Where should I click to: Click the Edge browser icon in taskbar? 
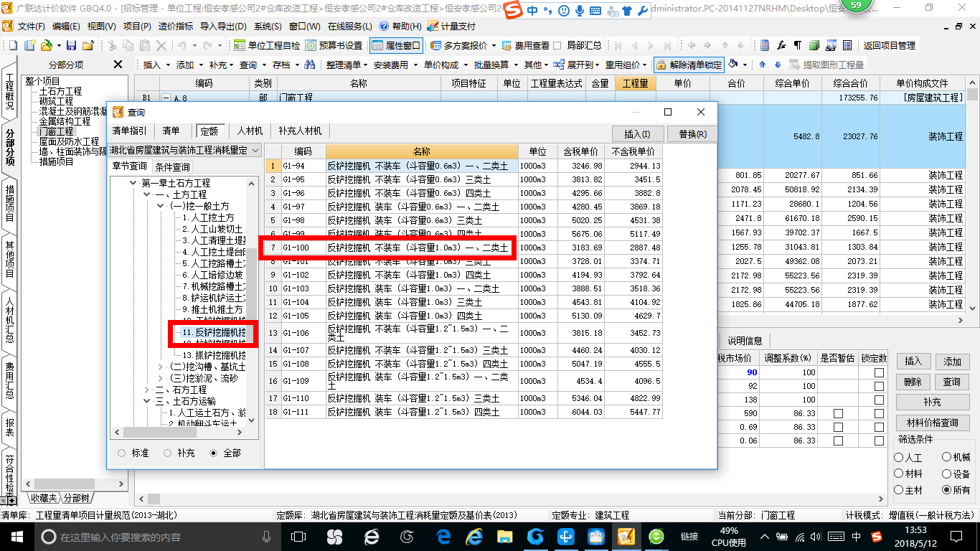(x=443, y=536)
